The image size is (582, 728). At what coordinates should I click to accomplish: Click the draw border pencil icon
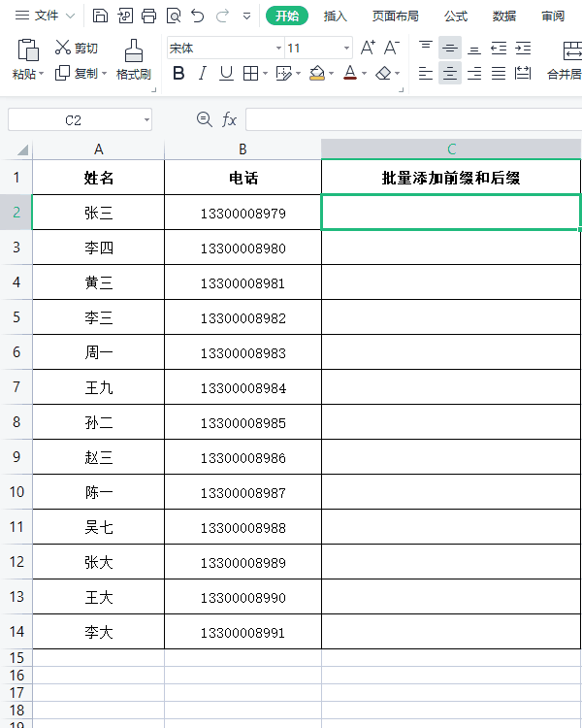click(x=283, y=73)
